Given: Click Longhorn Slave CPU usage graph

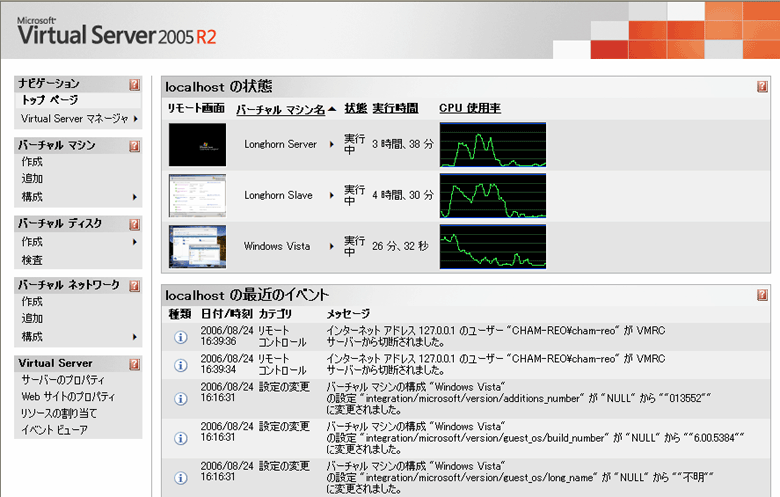Looking at the screenshot, I should (x=492, y=196).
